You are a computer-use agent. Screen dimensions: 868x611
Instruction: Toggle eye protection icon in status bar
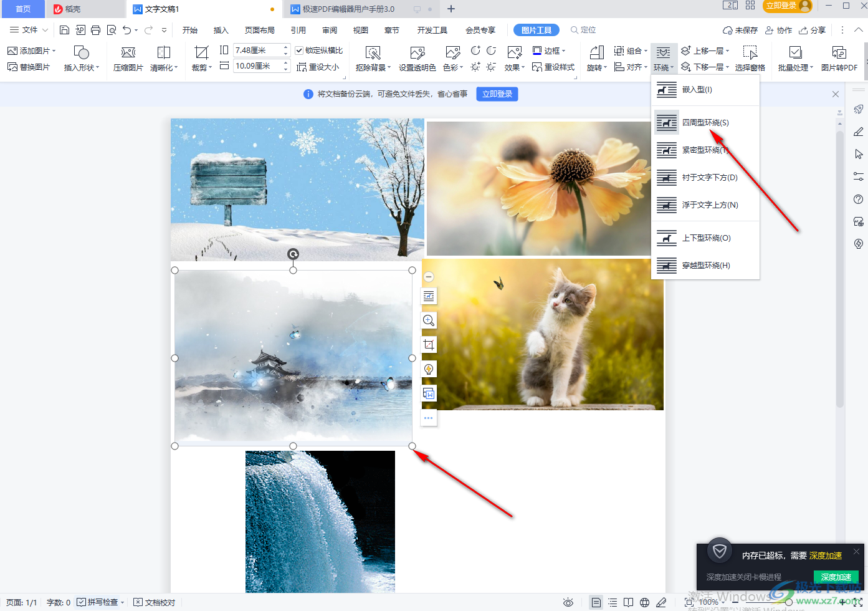pyautogui.click(x=568, y=602)
